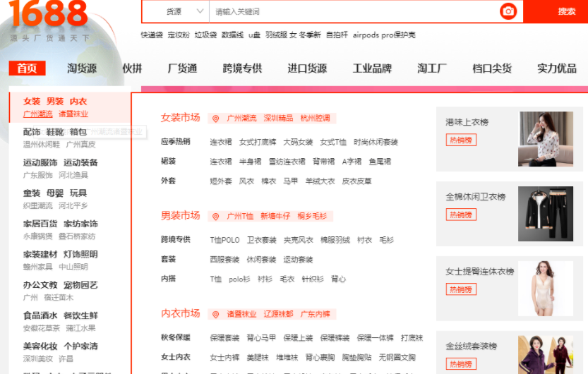
Task: Click 诸暨袜业 in the sidebar
Action: [73, 114]
